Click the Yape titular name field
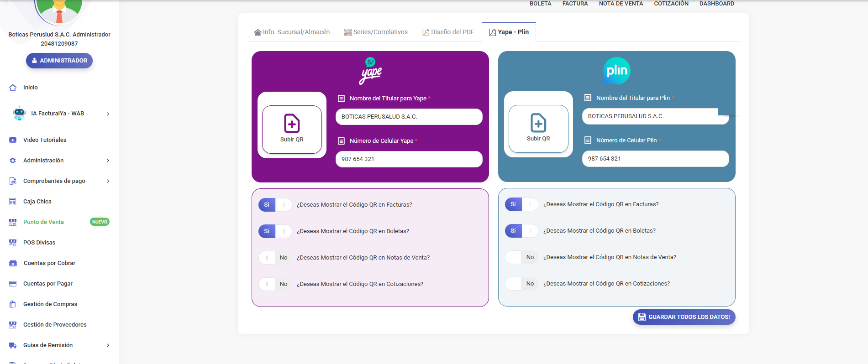 409,117
